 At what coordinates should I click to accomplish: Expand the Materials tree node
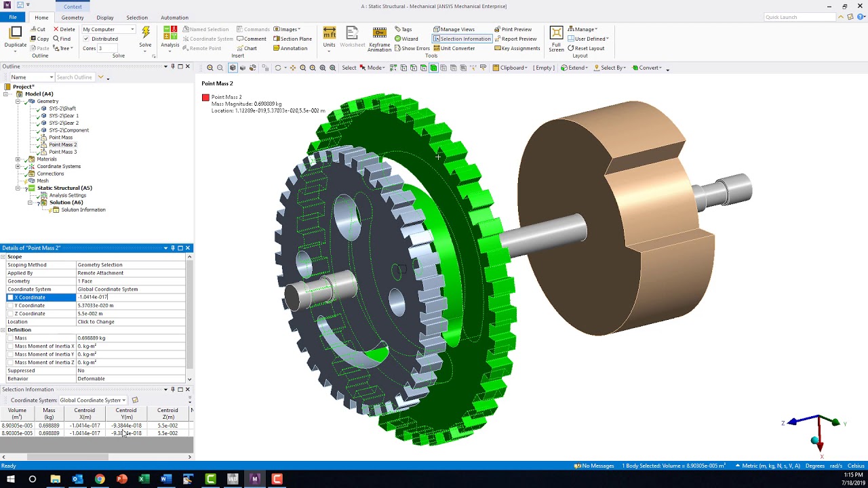pyautogui.click(x=18, y=159)
